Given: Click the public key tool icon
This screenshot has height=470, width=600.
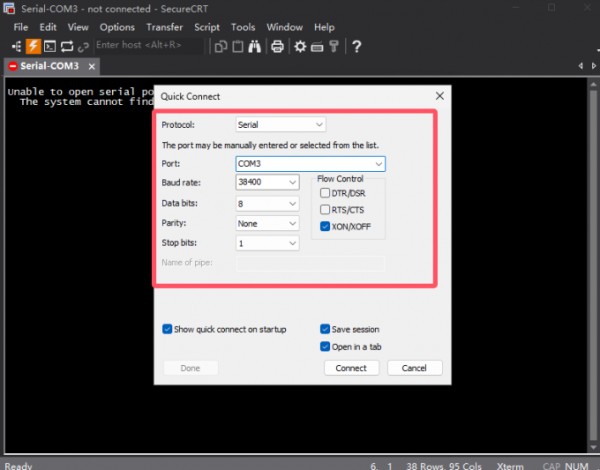Looking at the screenshot, I should [334, 47].
